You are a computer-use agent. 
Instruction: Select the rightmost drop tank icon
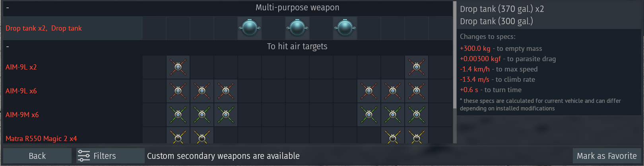click(345, 28)
